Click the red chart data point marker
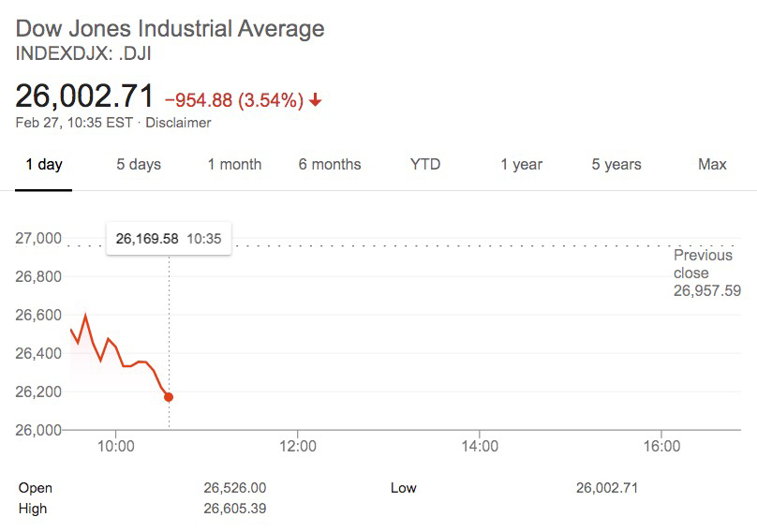 click(x=169, y=397)
